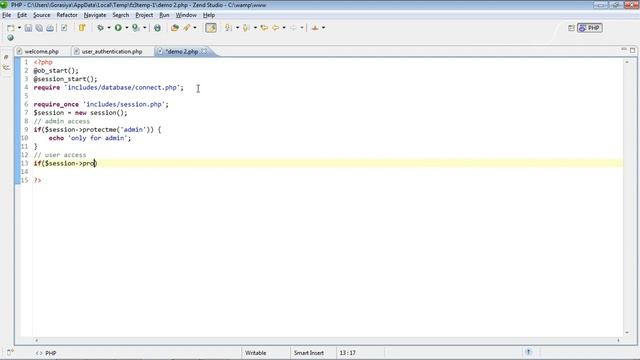Image resolution: width=640 pixels, height=360 pixels.
Task: Click the PHP label in status bar
Action: pyautogui.click(x=51, y=353)
